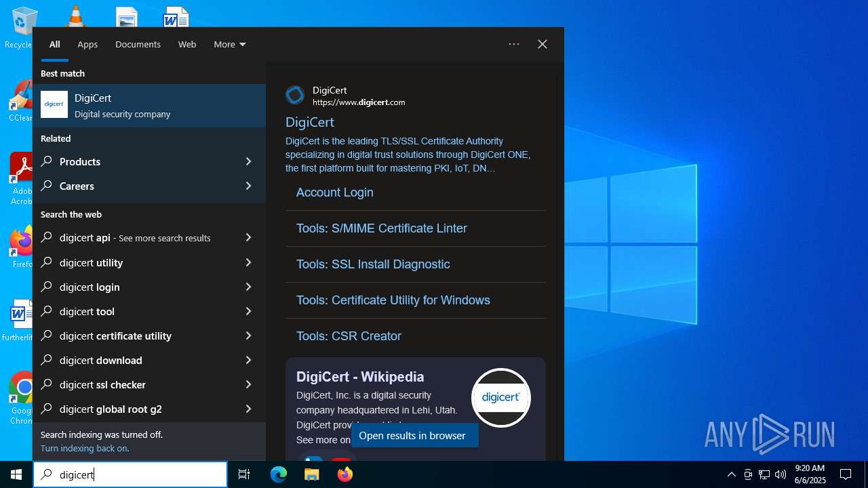The height and width of the screenshot is (488, 868).
Task: Switch to the Apps tab
Action: pos(87,44)
